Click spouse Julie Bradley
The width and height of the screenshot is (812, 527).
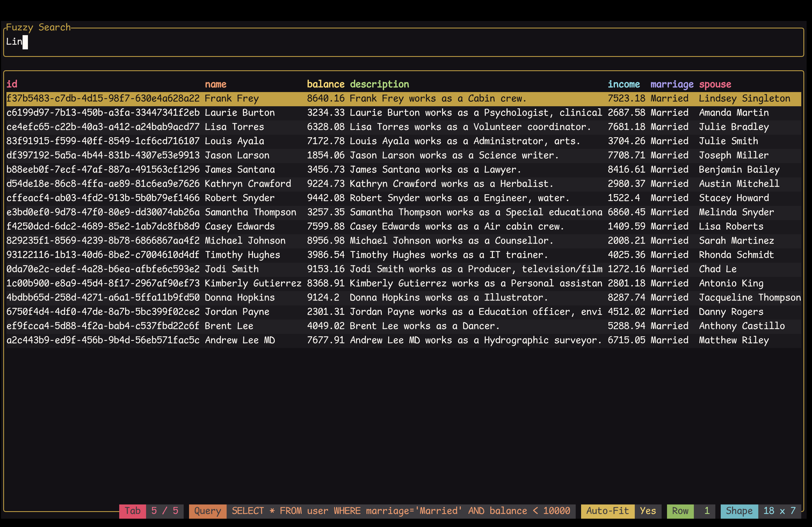[734, 127]
